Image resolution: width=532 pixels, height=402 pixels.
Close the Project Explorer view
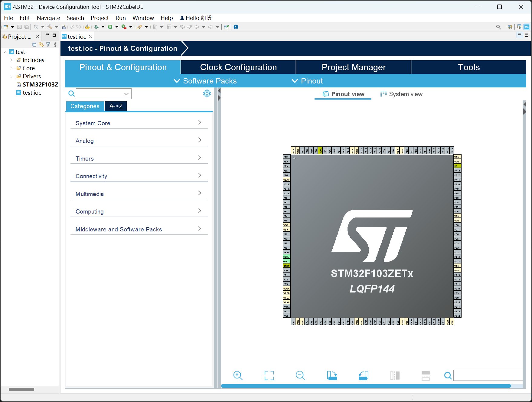38,37
